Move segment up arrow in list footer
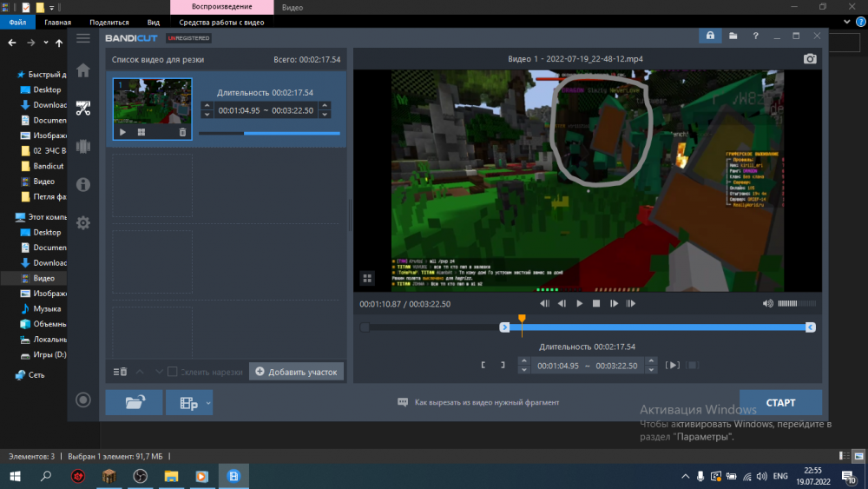Image resolution: width=868 pixels, height=489 pixels. click(x=140, y=372)
